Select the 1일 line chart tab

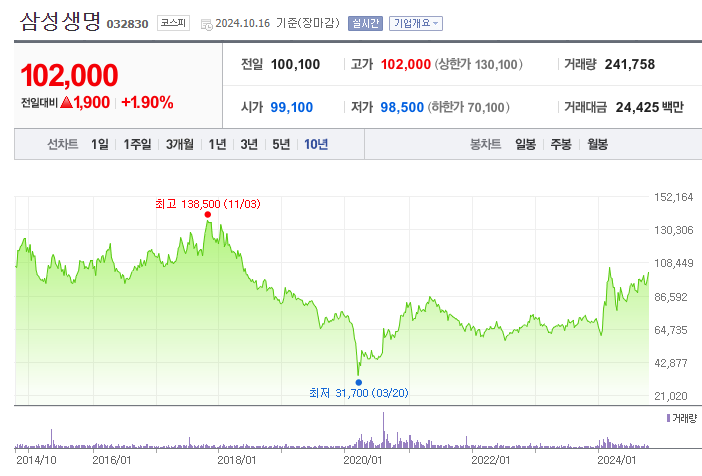click(100, 144)
